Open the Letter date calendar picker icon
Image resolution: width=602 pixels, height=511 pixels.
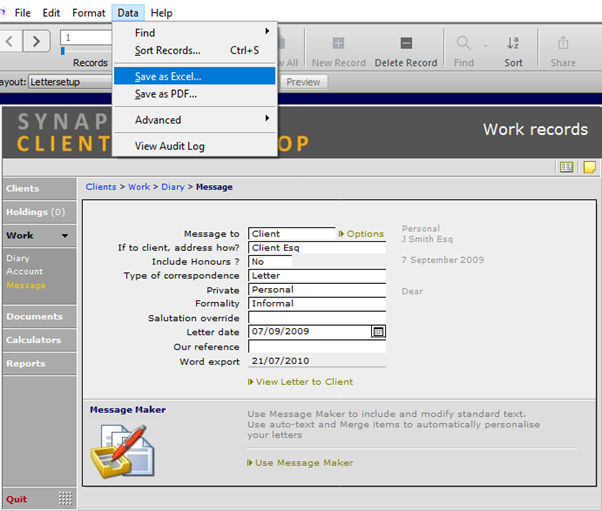pyautogui.click(x=378, y=331)
